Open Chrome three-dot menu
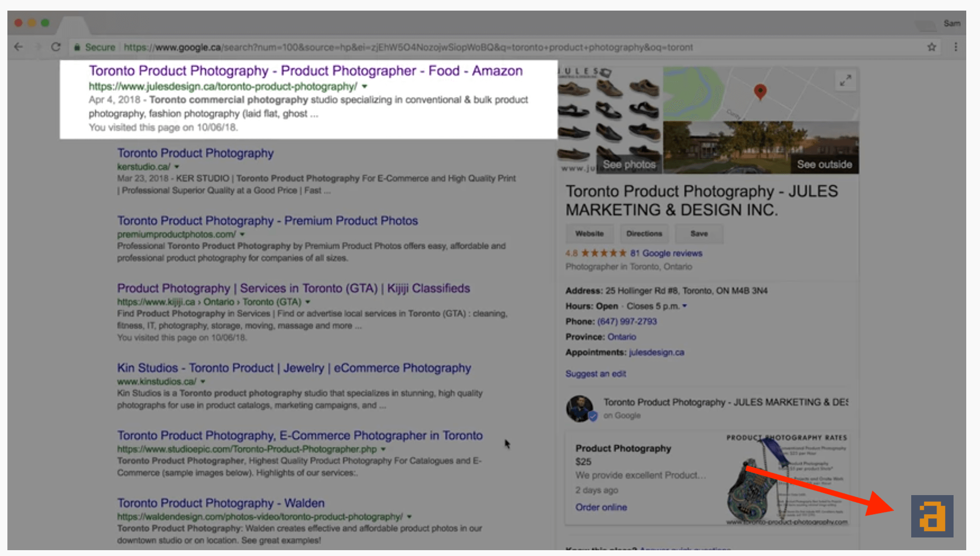This screenshot has width=980, height=556. [956, 47]
